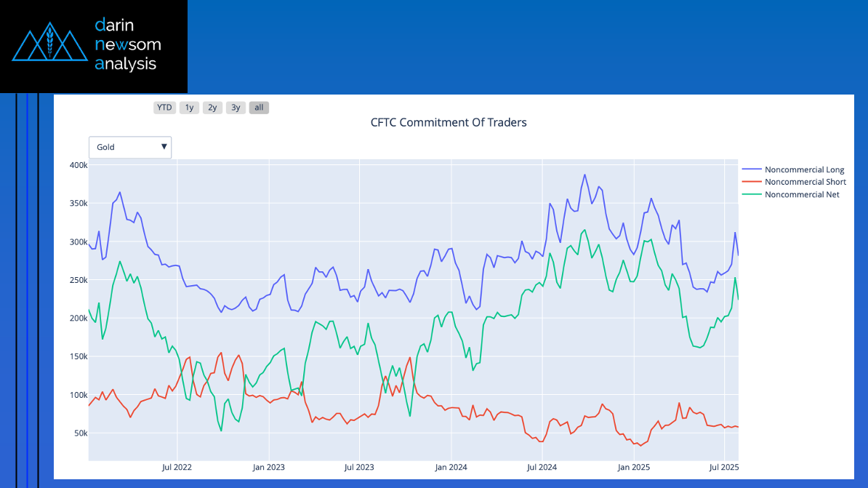The image size is (868, 488).
Task: Click the Jul 2022 x-axis label
Action: point(177,468)
